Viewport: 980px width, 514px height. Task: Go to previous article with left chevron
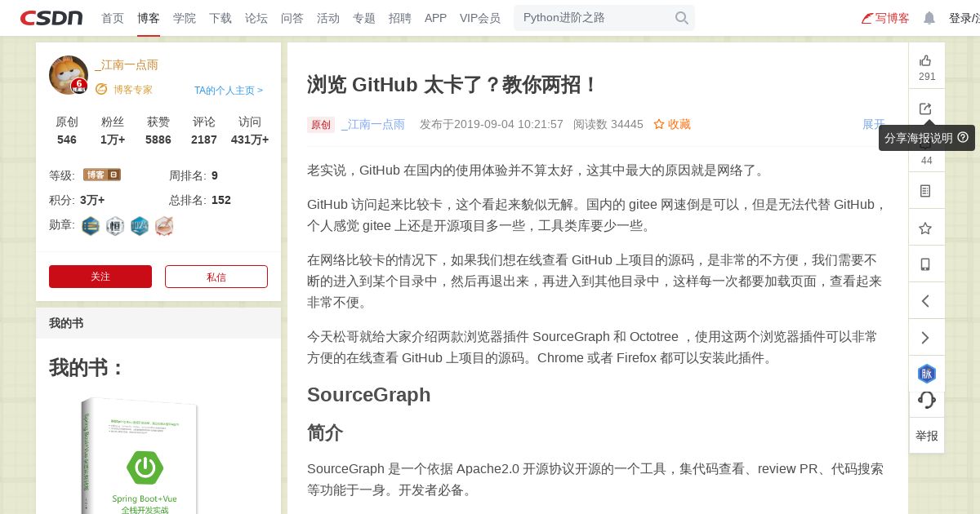pyautogui.click(x=925, y=301)
